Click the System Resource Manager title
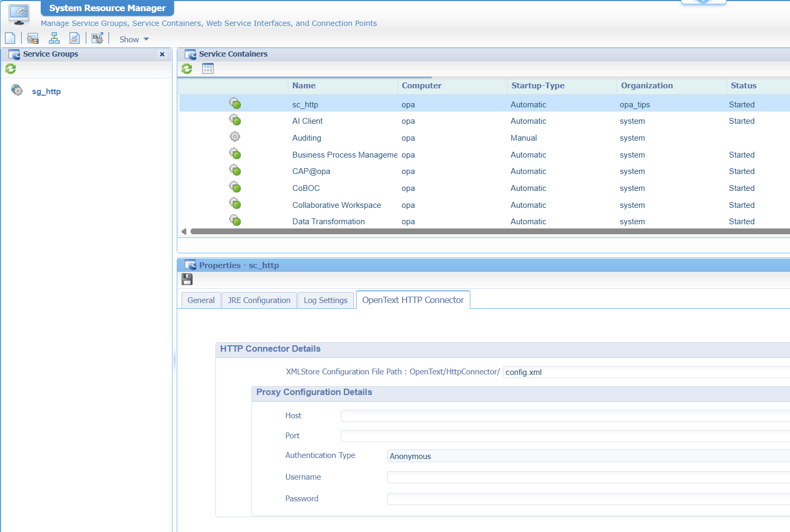The image size is (790, 532). pos(107,8)
